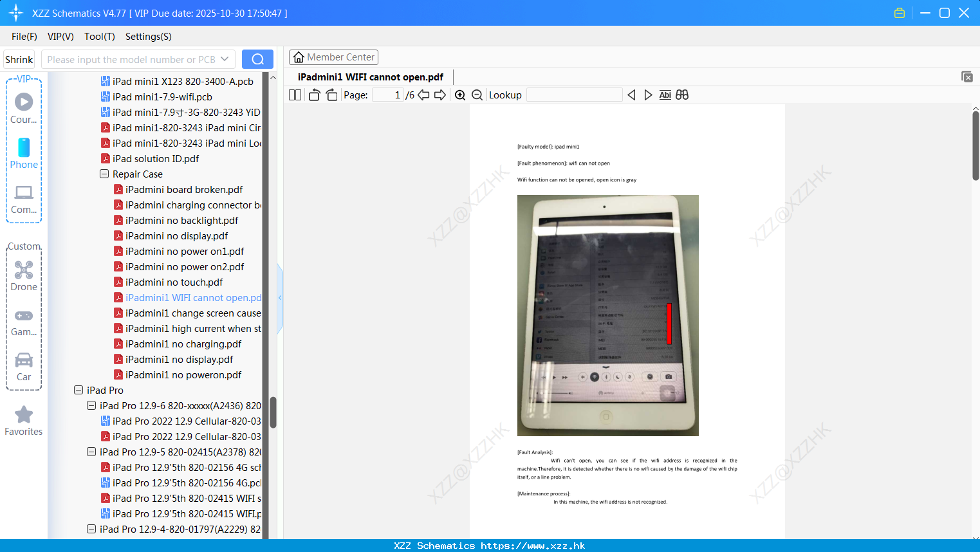
Task: Collapse the left panel with splitter arrow
Action: (x=280, y=298)
